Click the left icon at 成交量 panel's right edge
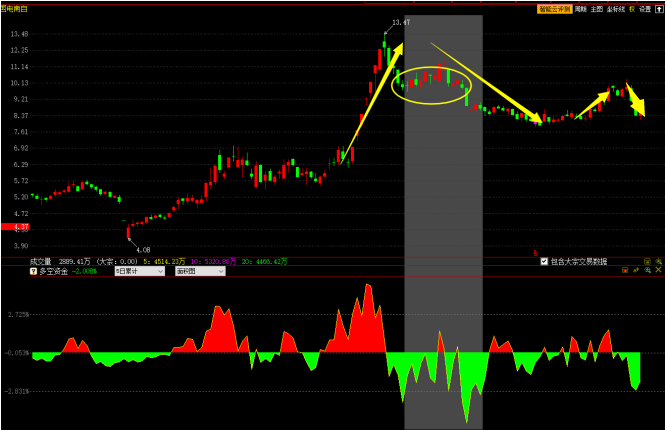This screenshot has height=430, width=667. (647, 261)
